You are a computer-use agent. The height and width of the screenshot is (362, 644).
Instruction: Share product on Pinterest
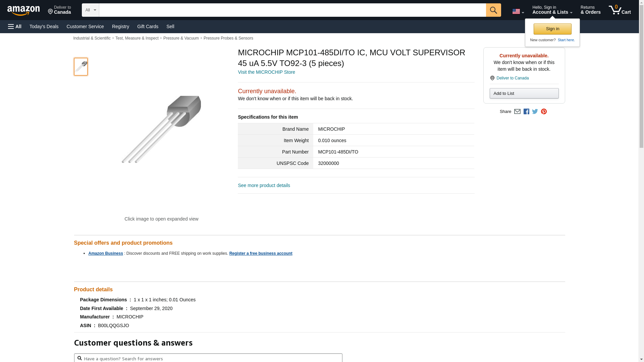click(544, 112)
